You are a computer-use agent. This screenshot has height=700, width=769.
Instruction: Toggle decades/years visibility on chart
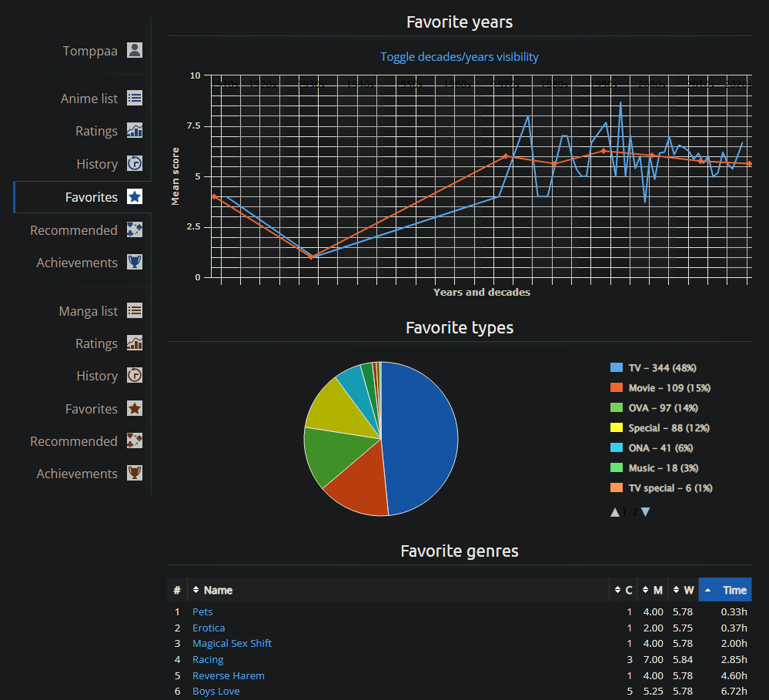(459, 57)
